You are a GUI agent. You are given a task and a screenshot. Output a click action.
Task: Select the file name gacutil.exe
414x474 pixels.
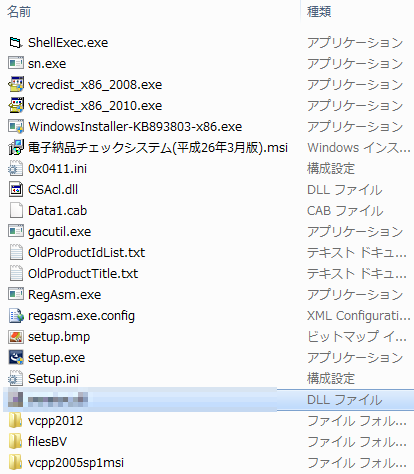coord(59,232)
